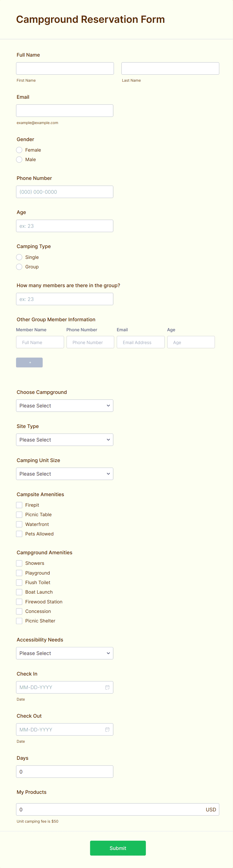Open the Accessibility Needs dropdown
Viewport: 233px width, 868px height.
pos(65,653)
